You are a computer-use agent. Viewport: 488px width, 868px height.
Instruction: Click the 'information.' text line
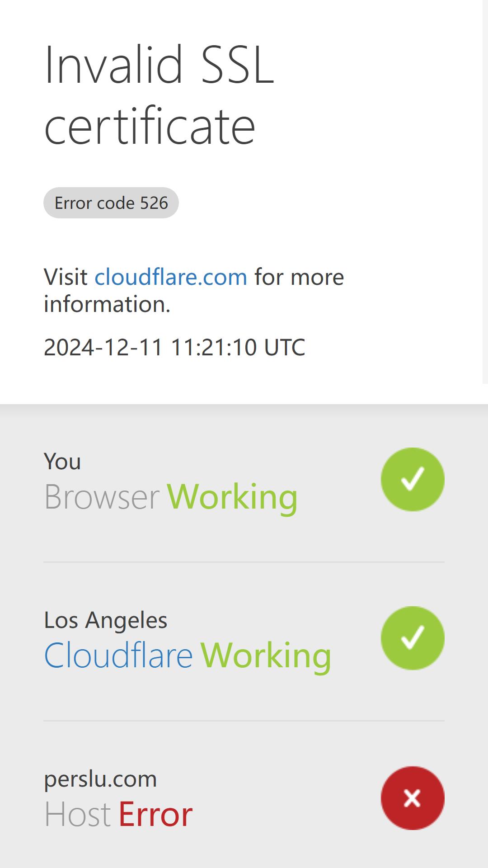(107, 304)
